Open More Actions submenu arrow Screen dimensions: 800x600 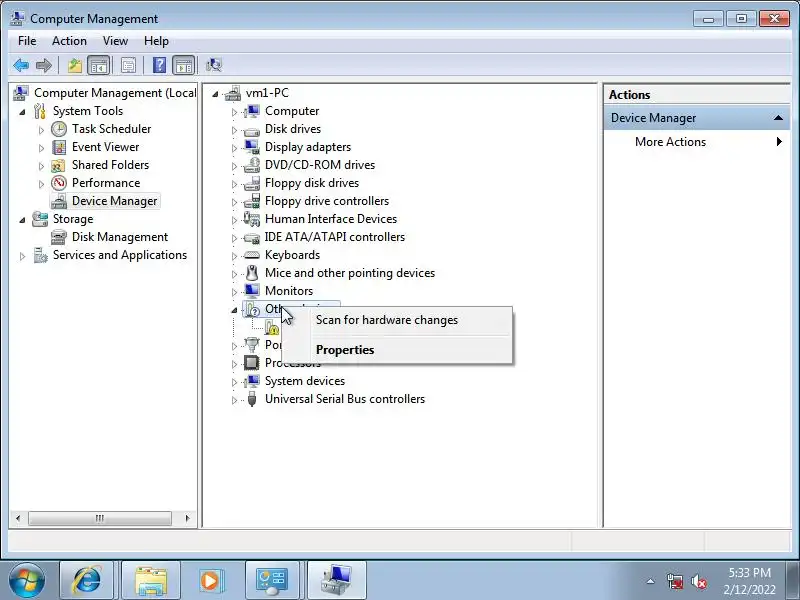pyautogui.click(x=779, y=142)
